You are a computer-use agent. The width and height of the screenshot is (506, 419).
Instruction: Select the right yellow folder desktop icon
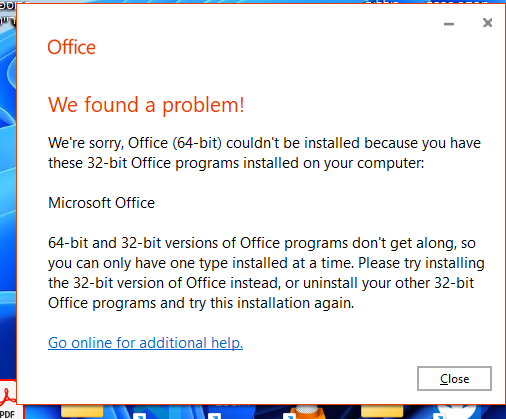click(x=382, y=411)
